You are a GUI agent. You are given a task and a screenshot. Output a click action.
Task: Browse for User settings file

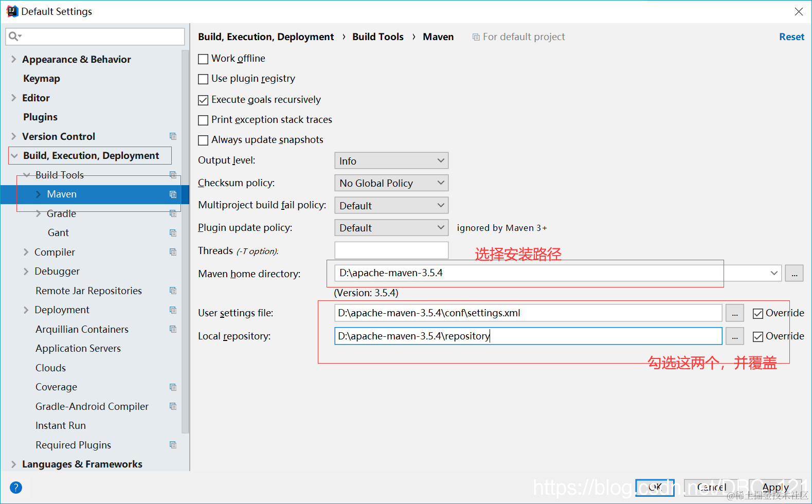[734, 313]
